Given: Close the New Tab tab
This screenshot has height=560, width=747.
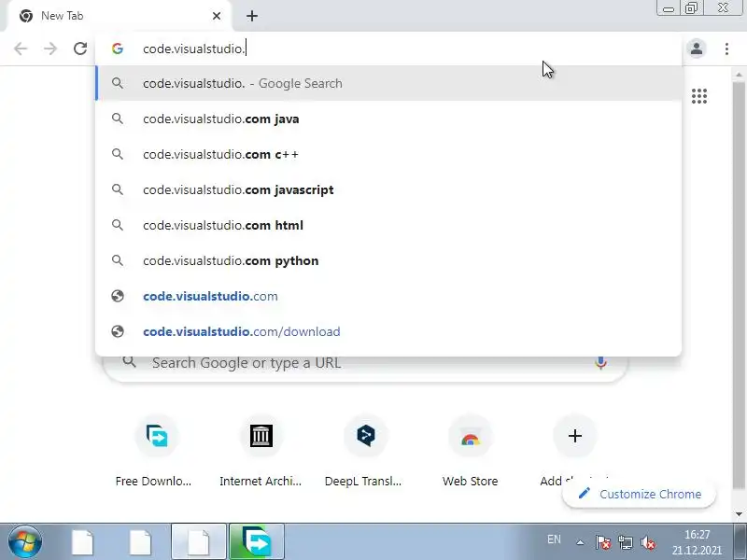Looking at the screenshot, I should pyautogui.click(x=217, y=16).
